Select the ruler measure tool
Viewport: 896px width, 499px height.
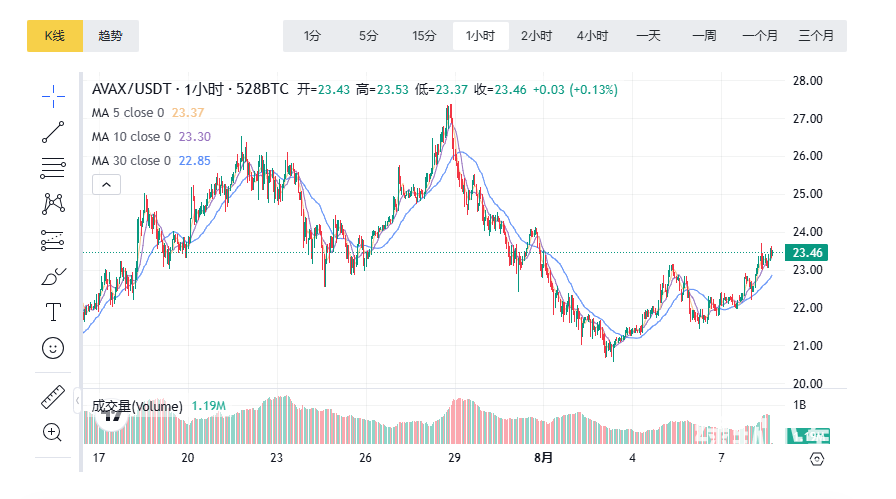coord(53,396)
